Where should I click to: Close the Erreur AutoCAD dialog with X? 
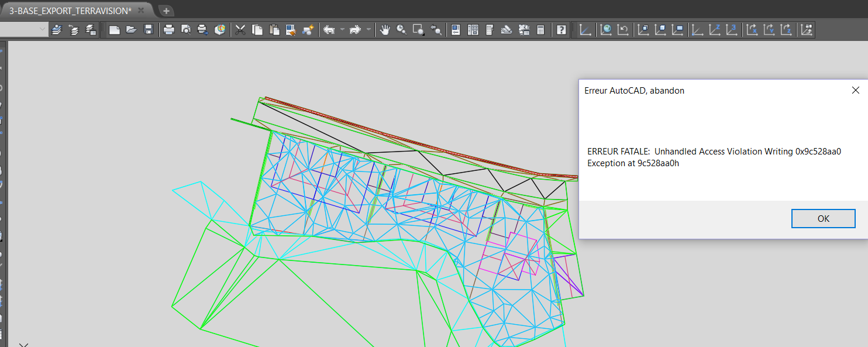[x=855, y=90]
